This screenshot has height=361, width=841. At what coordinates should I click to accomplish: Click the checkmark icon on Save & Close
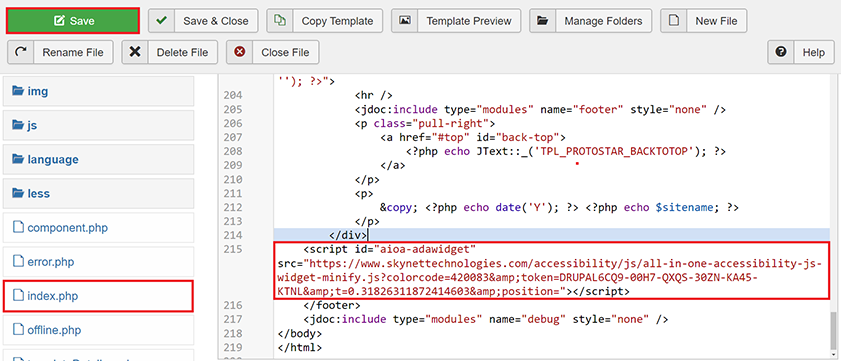pyautogui.click(x=160, y=21)
